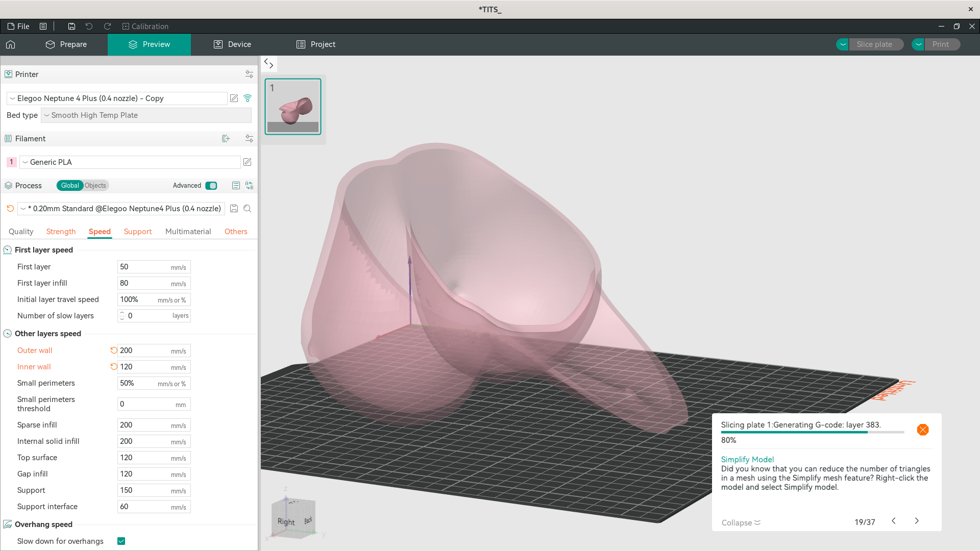Click the printer Wi-Fi connection icon
Viewport: 980px width, 551px height.
pyautogui.click(x=248, y=98)
